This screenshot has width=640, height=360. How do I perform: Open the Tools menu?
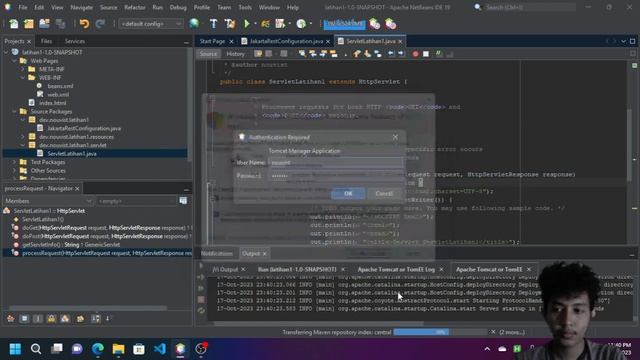click(245, 7)
